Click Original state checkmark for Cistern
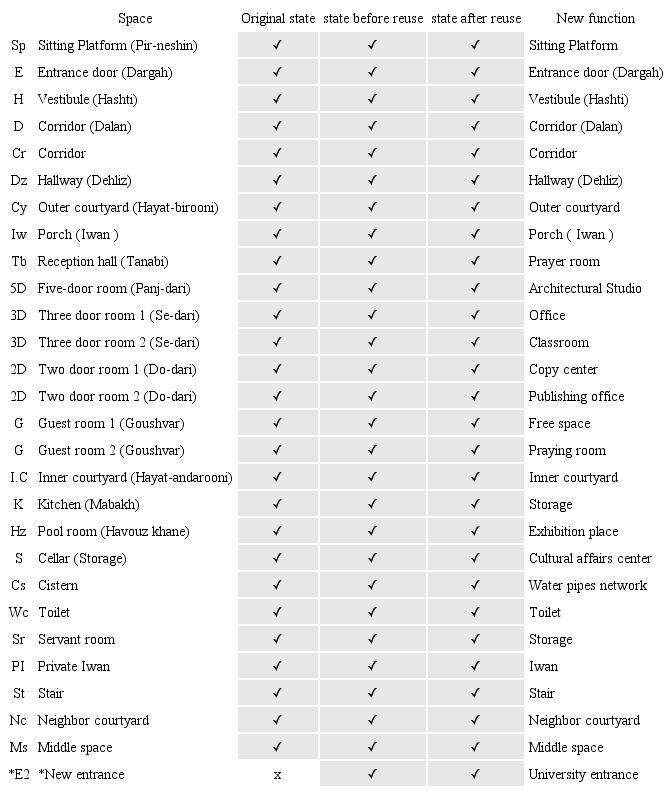The image size is (672, 791). (x=277, y=585)
